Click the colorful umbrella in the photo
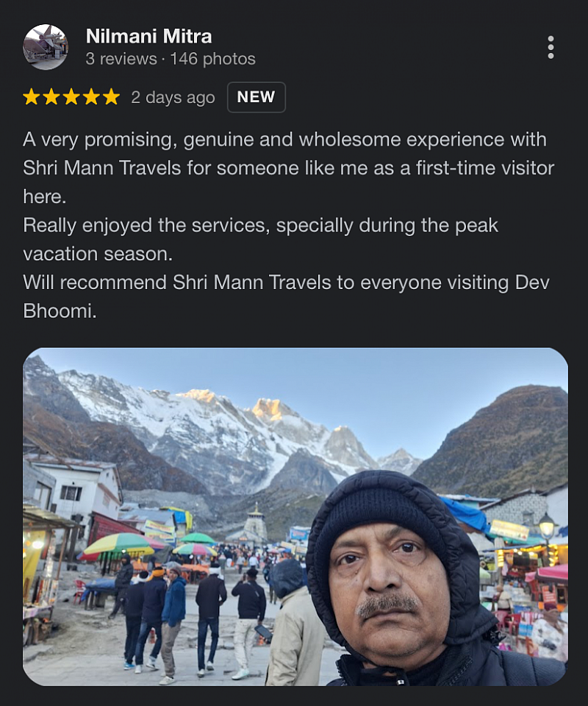The width and height of the screenshot is (588, 706). coord(121,544)
